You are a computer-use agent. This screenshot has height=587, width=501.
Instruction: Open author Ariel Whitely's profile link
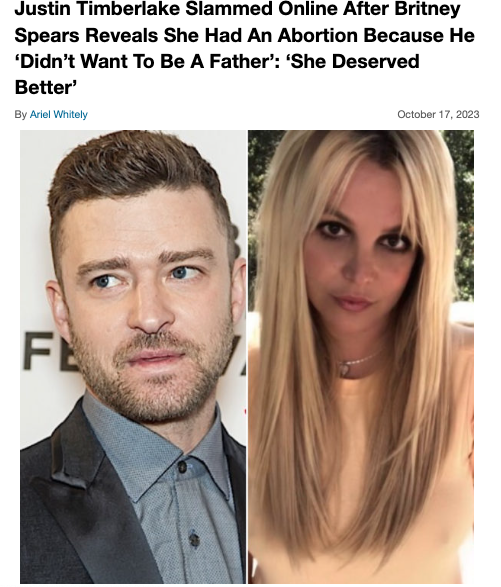[x=58, y=115]
